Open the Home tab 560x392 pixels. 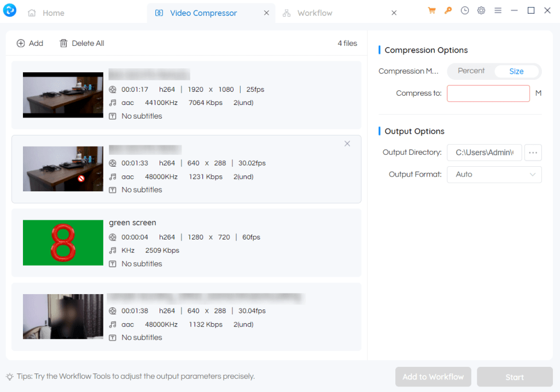[46, 13]
